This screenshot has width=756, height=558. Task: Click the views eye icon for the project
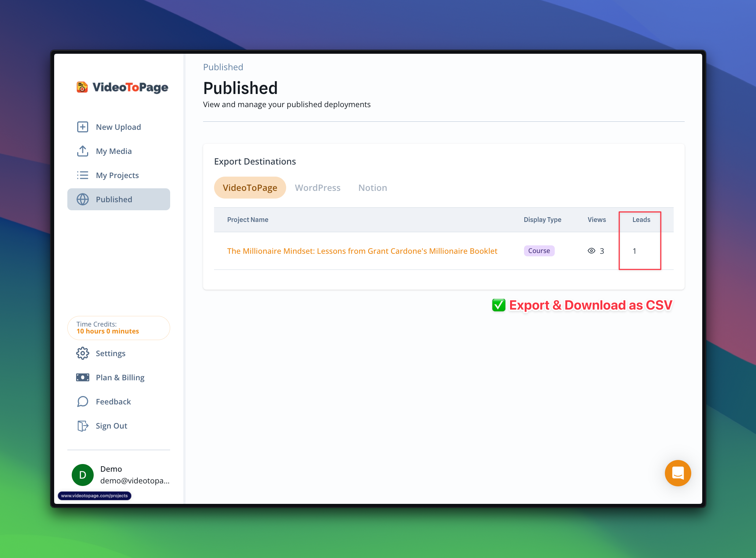click(591, 251)
